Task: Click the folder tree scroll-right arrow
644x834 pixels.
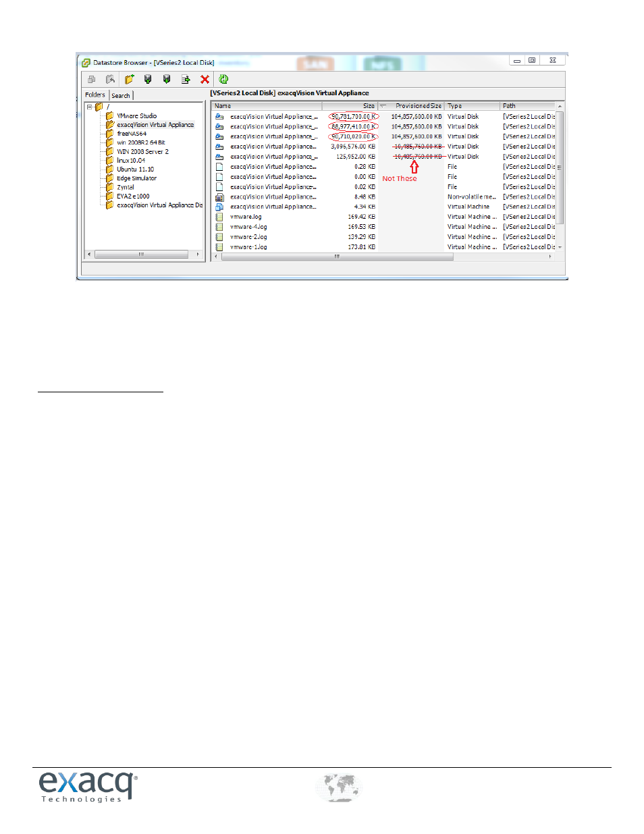Action: coord(198,255)
